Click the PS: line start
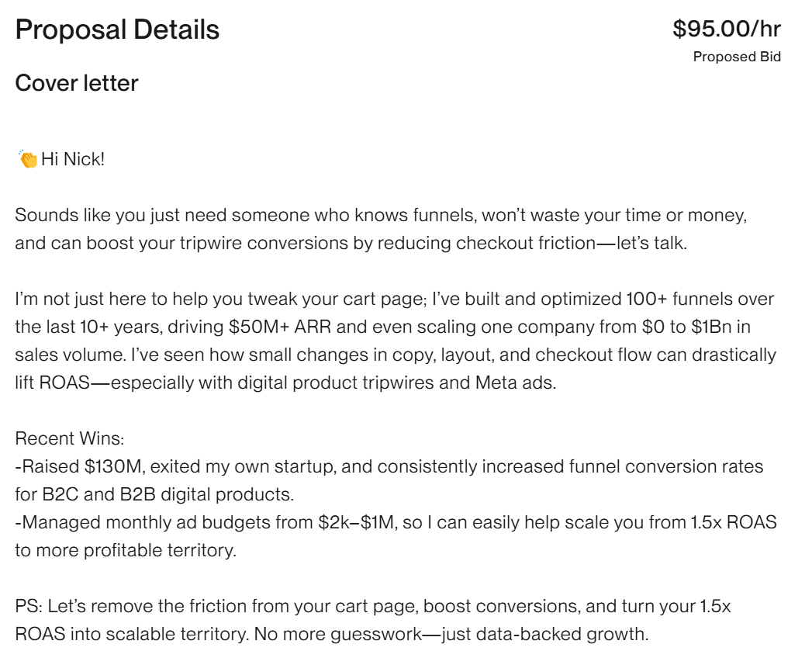This screenshot has height=651, width=812. [x=30, y=607]
